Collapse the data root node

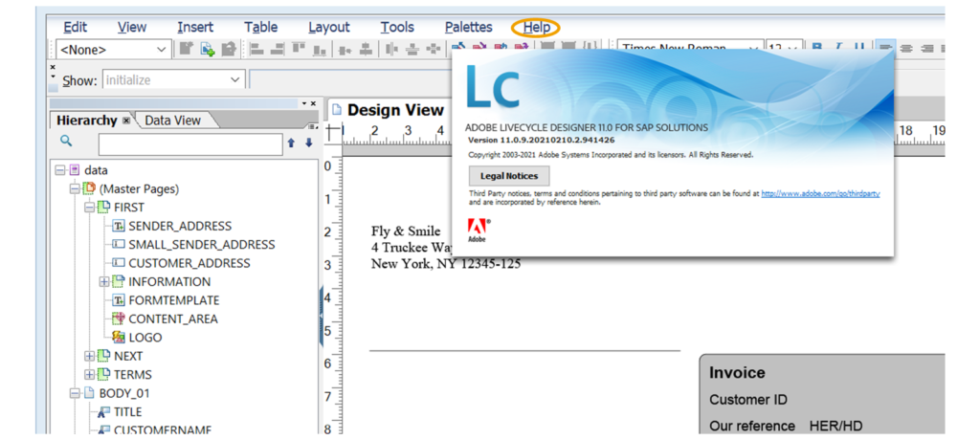point(60,170)
